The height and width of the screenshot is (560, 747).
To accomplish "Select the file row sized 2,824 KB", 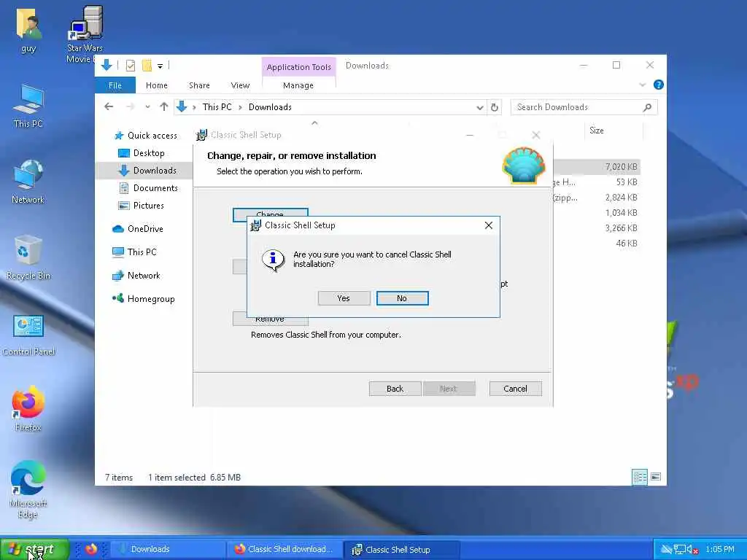I will click(597, 197).
